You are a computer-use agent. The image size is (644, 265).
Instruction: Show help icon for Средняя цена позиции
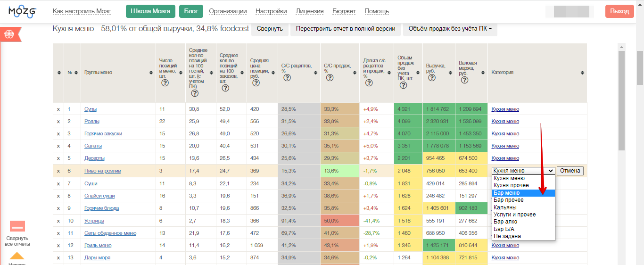256,83
